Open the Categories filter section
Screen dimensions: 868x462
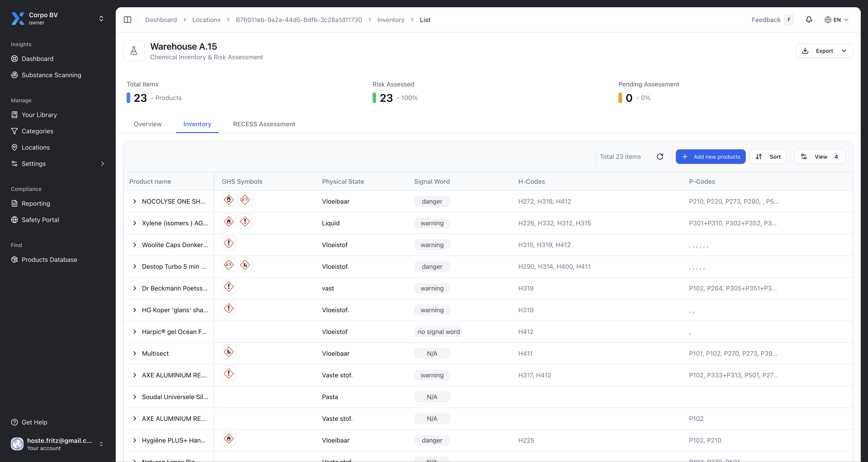coord(37,131)
